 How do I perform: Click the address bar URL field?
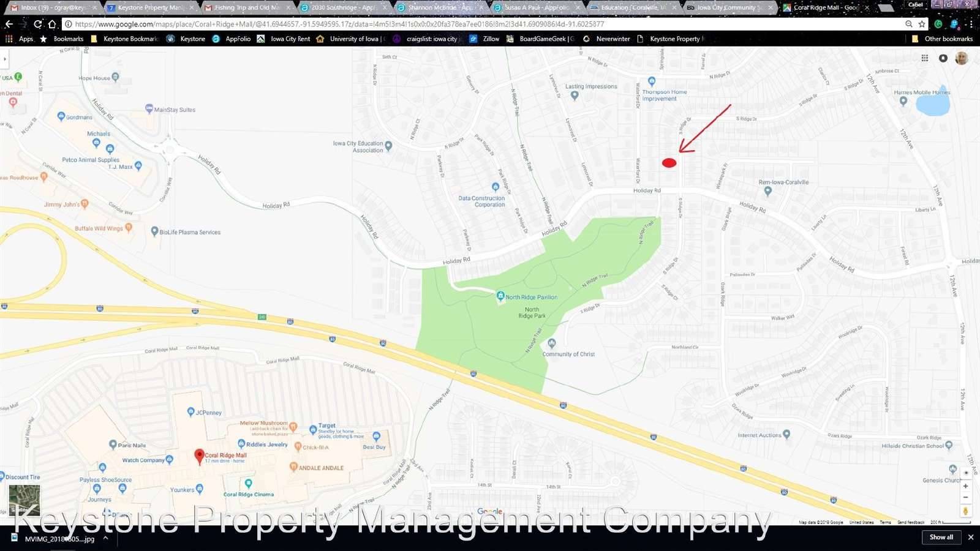coord(484,24)
